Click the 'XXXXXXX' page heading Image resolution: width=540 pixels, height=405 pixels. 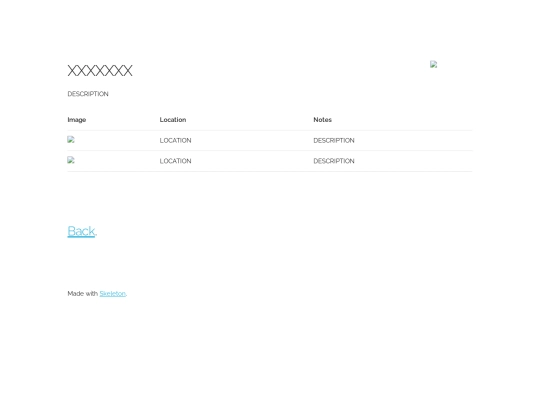(x=100, y=71)
